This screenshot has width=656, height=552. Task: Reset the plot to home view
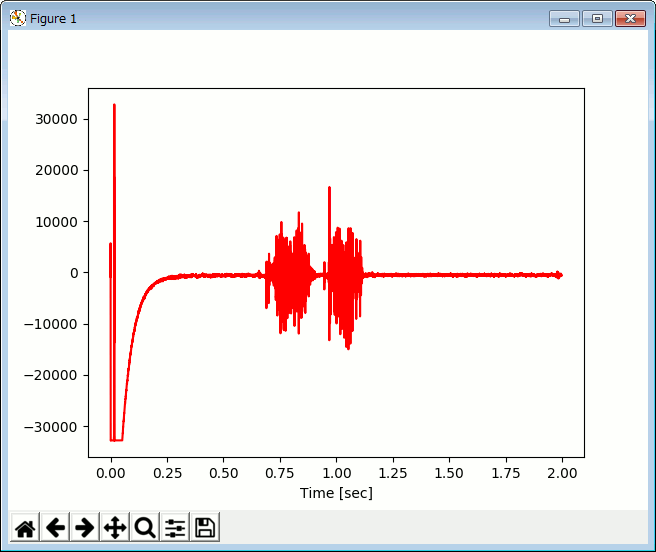click(25, 527)
